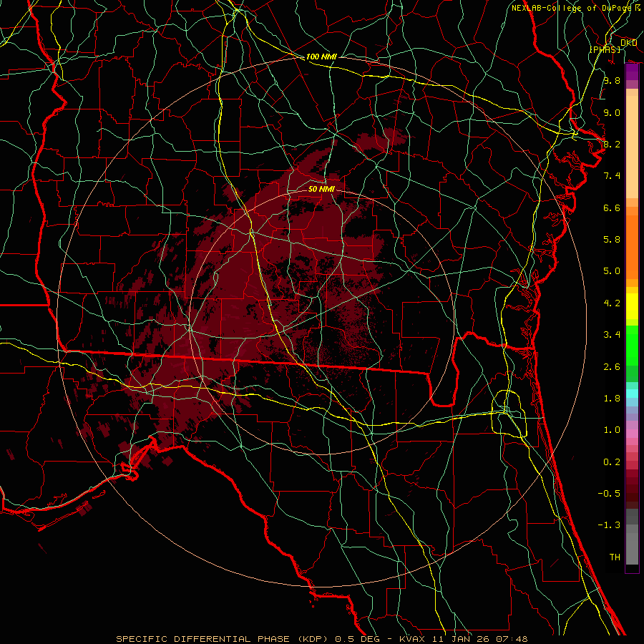Viewport: 644px width, 644px height.
Task: Click the 1.8 value on the scale
Action: 612,399
